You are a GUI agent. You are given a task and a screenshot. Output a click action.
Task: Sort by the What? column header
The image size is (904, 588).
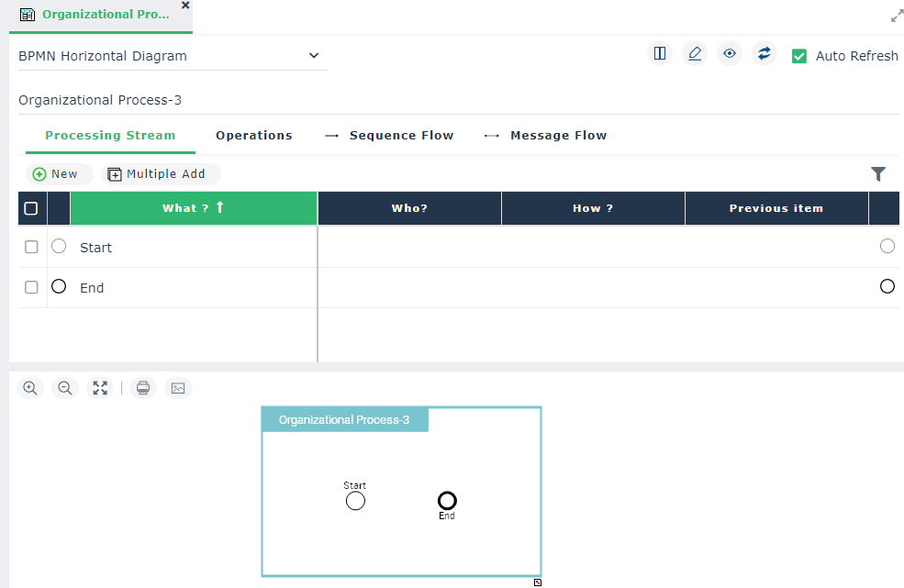(193, 208)
